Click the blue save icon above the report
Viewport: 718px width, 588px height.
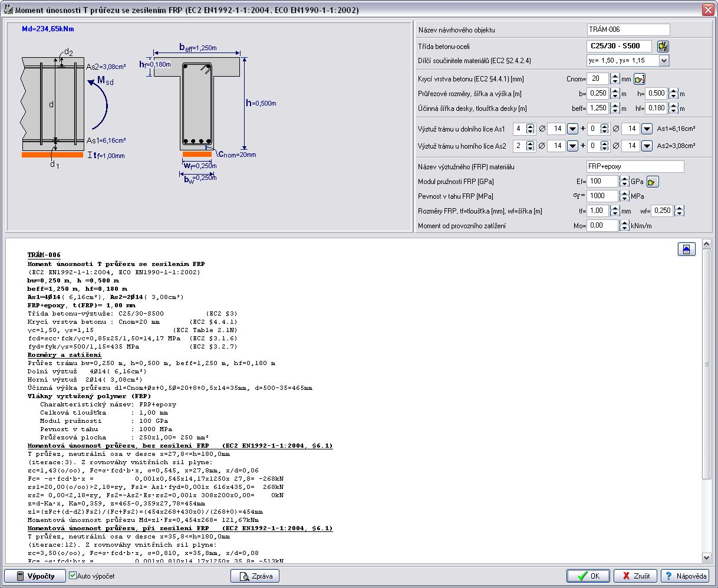[x=687, y=249]
